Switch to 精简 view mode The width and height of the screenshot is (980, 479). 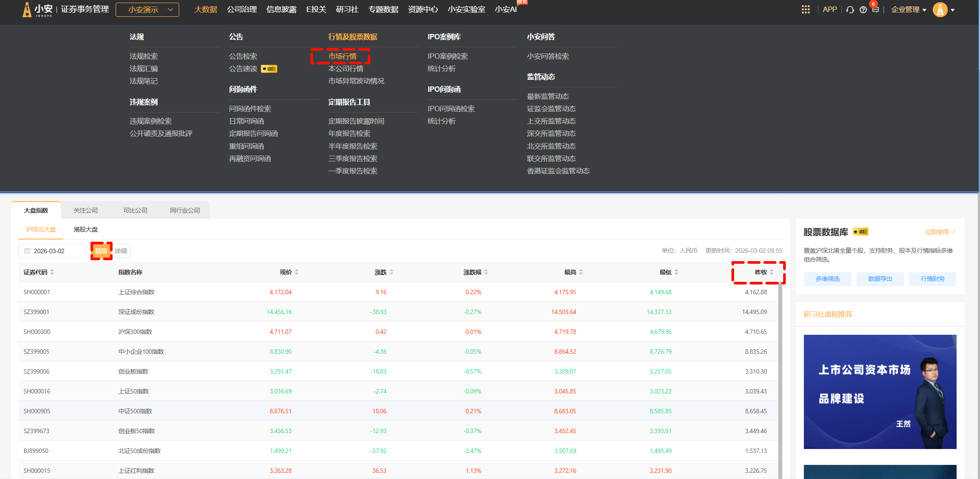click(101, 251)
